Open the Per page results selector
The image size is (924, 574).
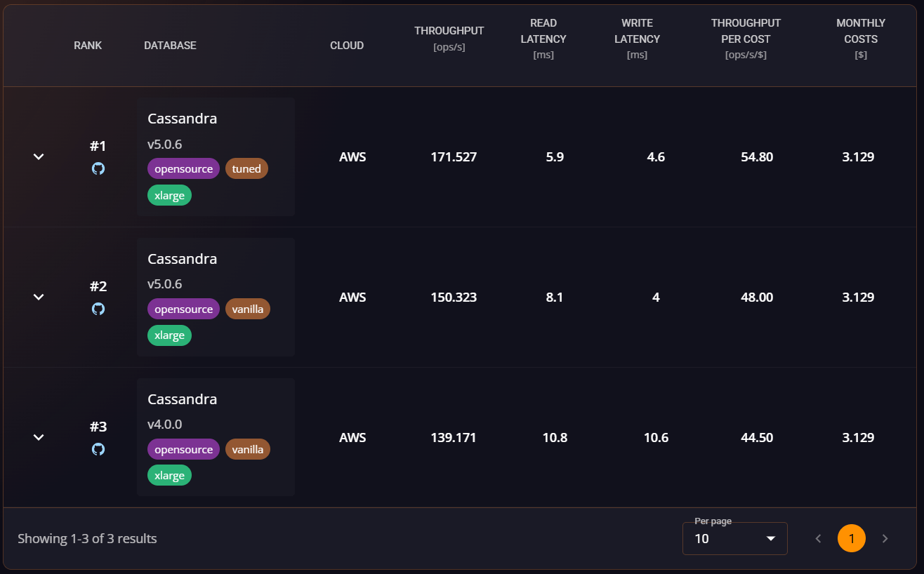(x=734, y=538)
